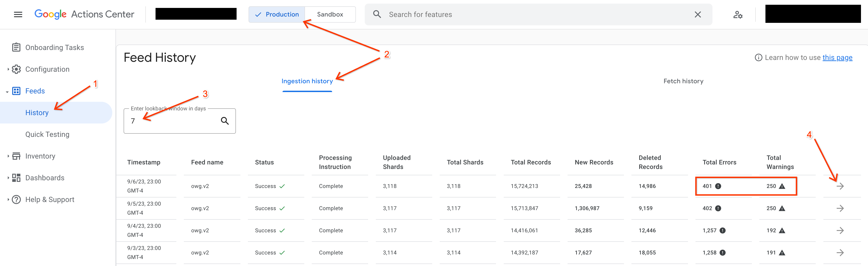
Task: Expand the Feeds section in sidebar
Action: [x=34, y=91]
